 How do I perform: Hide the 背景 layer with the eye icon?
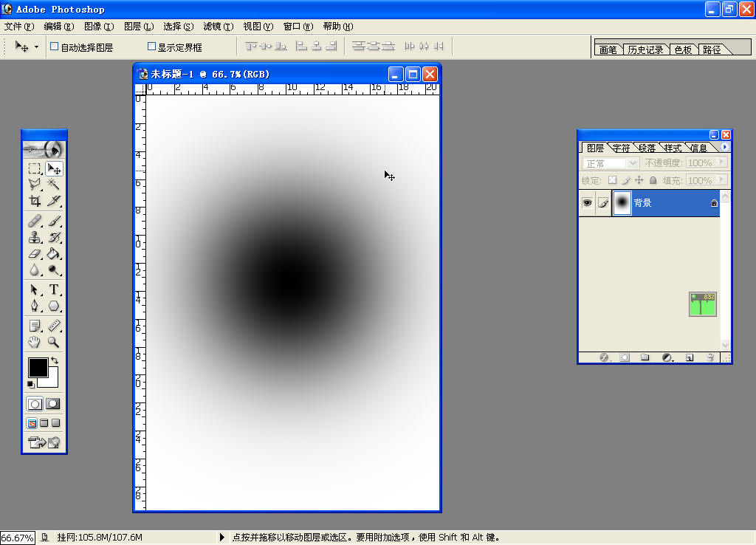coord(587,202)
